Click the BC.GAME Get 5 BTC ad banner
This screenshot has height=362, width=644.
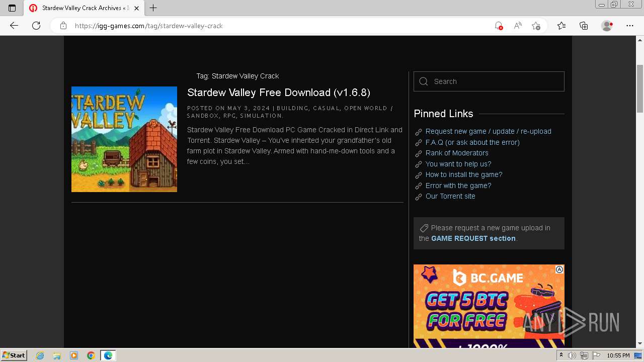[x=489, y=306]
